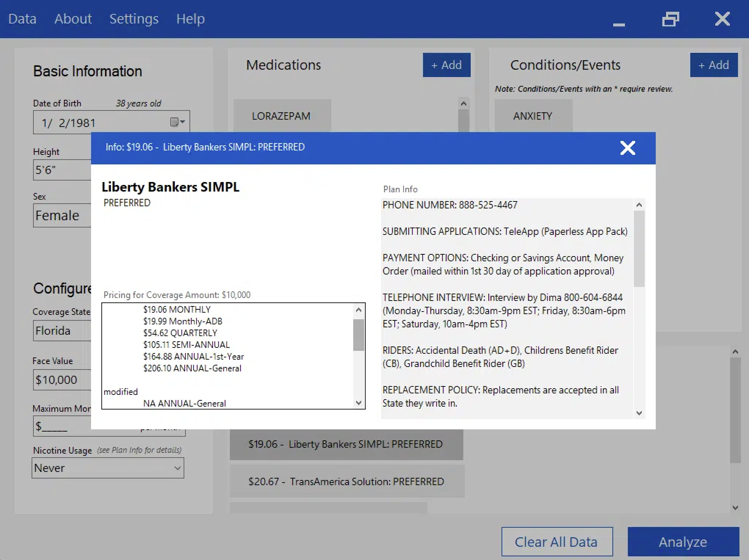This screenshot has height=560, width=749.
Task: Add a new condition or event
Action: click(x=713, y=65)
